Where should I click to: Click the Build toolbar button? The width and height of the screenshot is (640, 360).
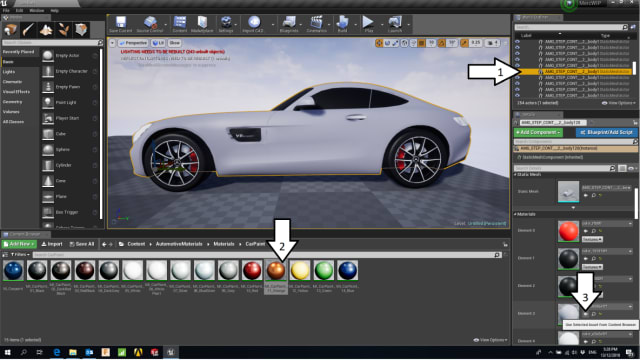pyautogui.click(x=342, y=24)
